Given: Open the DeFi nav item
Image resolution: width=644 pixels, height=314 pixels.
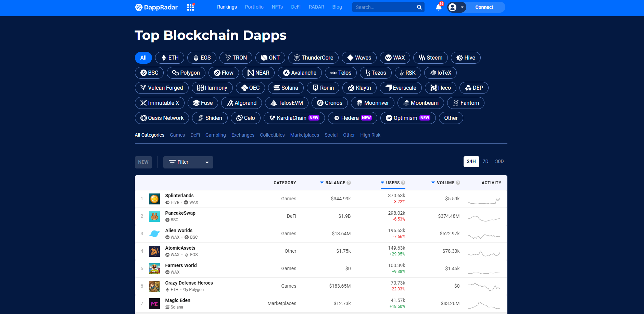Looking at the screenshot, I should click(296, 7).
